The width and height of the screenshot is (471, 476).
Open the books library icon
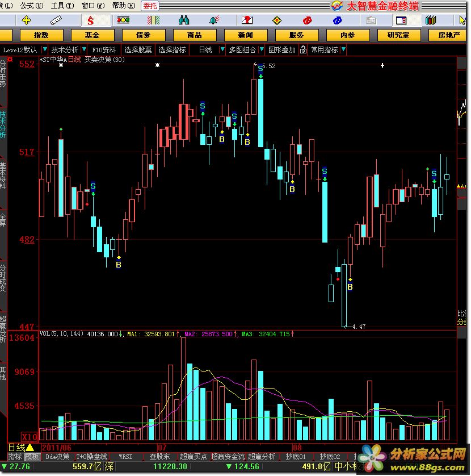(x=431, y=20)
